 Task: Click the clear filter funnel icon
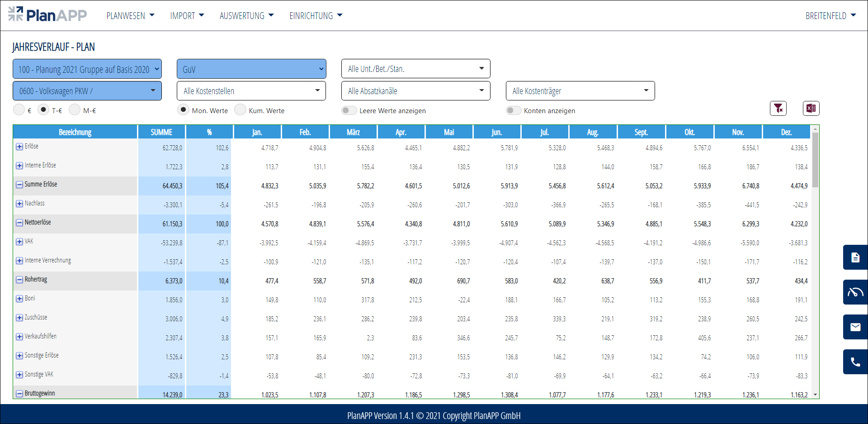778,109
